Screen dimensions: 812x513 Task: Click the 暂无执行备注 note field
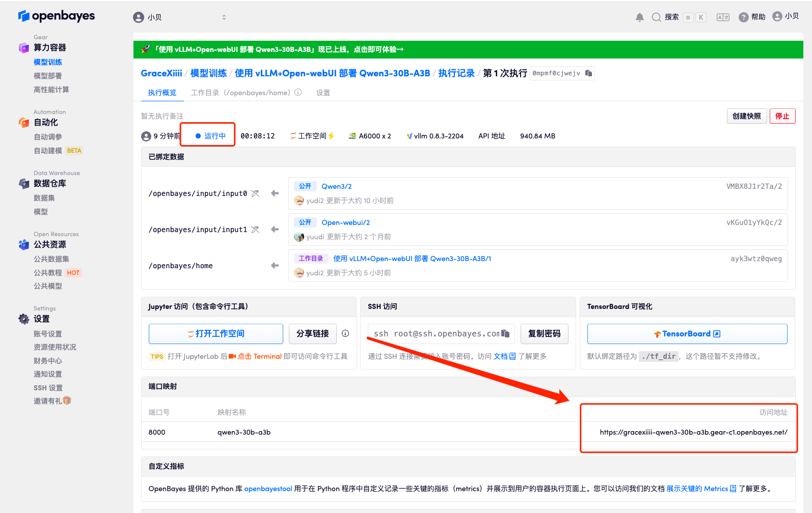coord(163,116)
